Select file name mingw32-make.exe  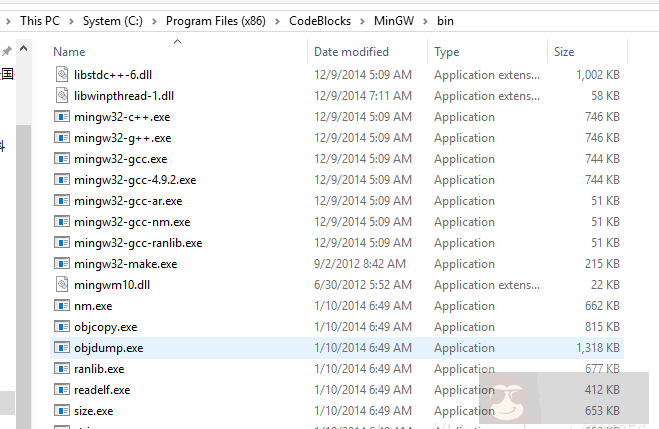click(x=126, y=264)
